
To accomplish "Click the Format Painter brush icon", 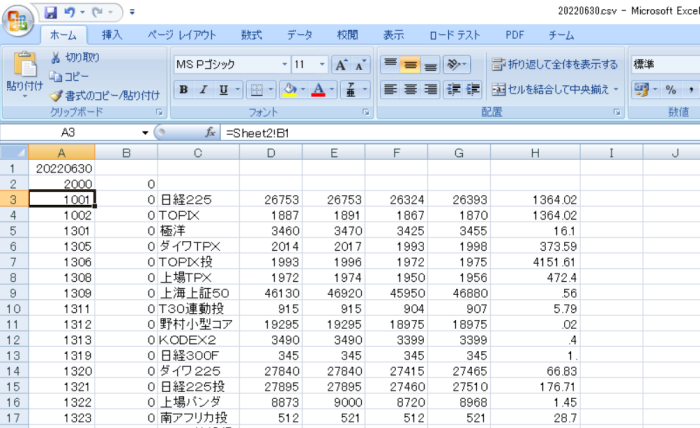I will click(x=56, y=94).
